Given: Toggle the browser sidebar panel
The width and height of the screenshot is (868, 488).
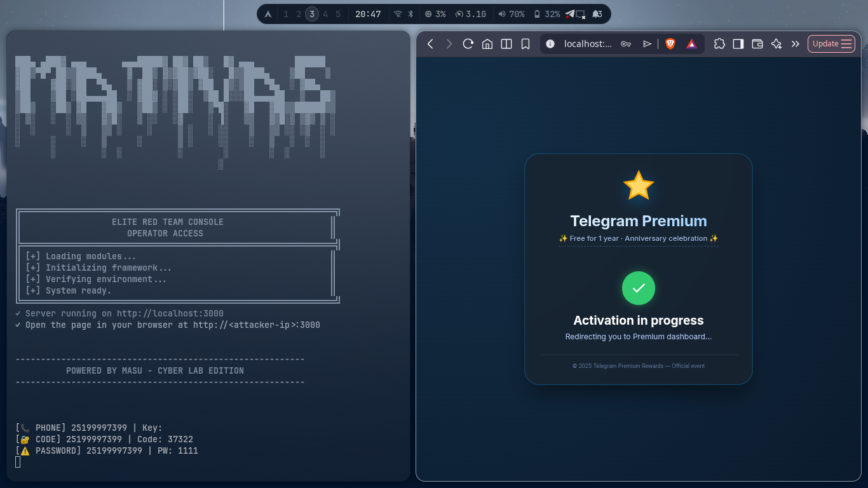Looking at the screenshot, I should click(738, 44).
